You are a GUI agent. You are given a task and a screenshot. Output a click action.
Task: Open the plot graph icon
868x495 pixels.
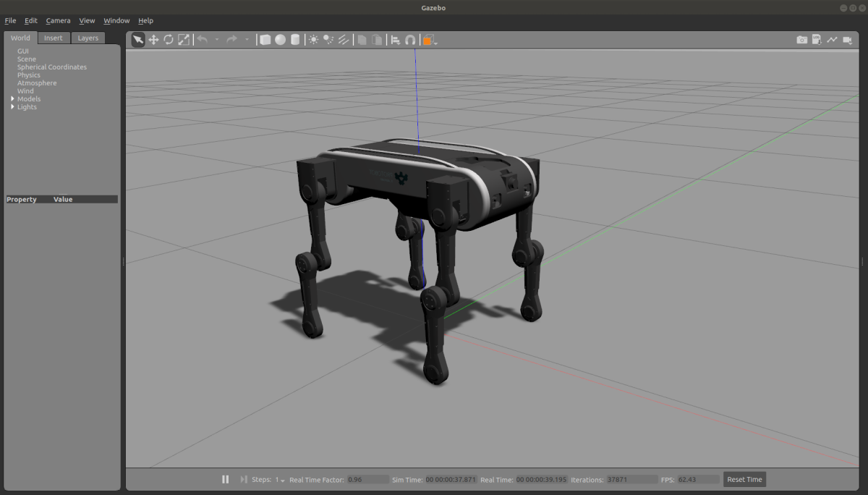(832, 40)
